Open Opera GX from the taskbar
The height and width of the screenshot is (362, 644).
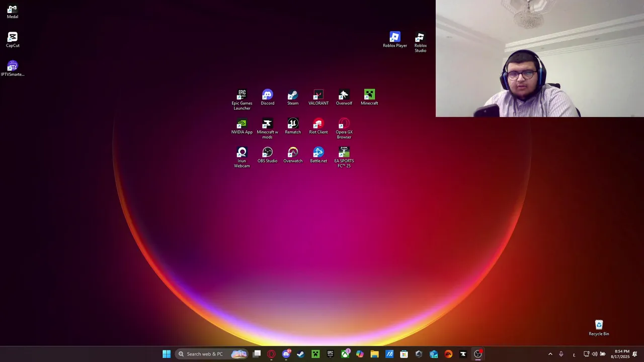272,354
